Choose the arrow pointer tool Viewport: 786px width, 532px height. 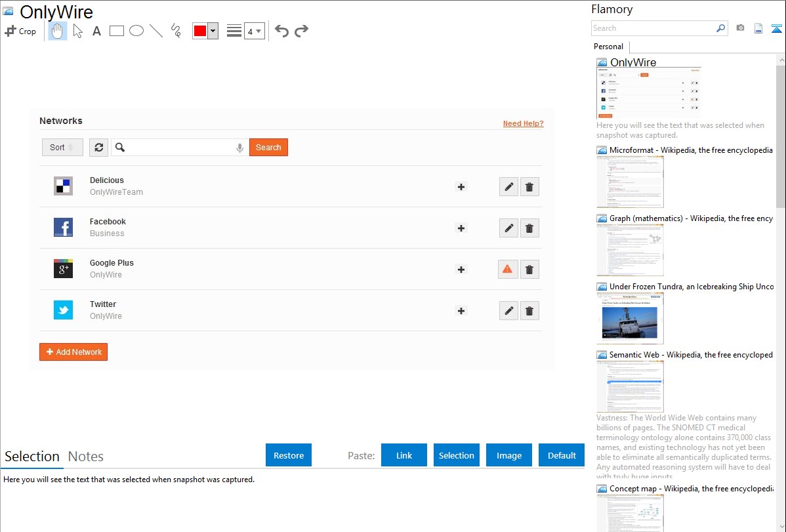pyautogui.click(x=77, y=31)
